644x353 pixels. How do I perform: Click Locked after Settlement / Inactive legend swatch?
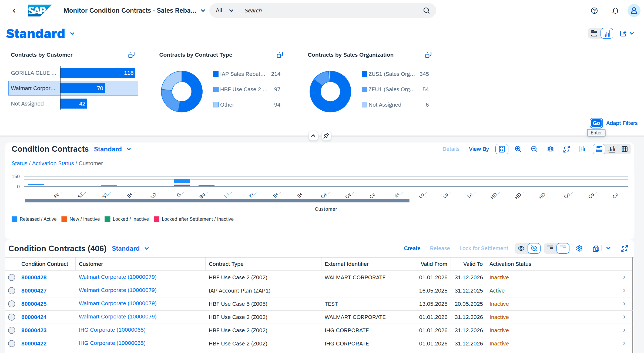point(156,219)
